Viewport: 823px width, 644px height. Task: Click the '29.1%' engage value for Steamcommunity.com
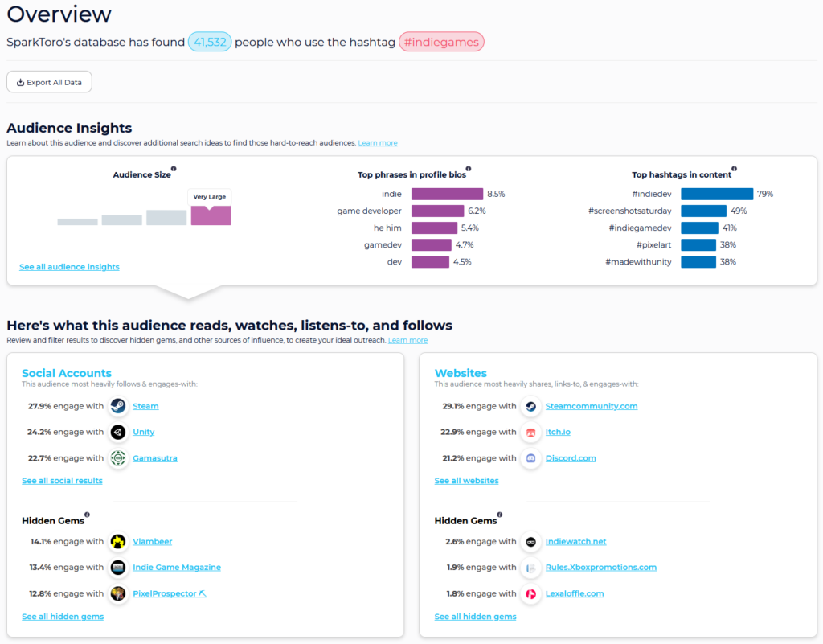(453, 406)
